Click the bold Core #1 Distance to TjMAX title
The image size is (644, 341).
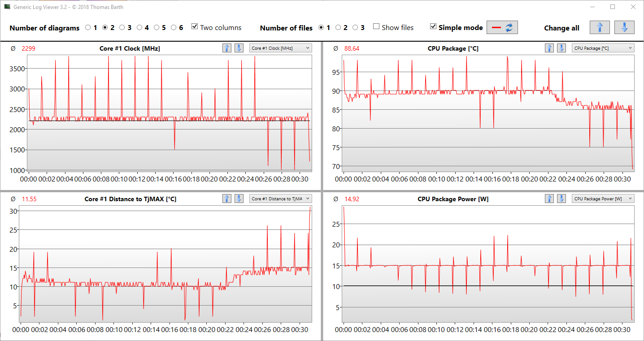click(131, 199)
